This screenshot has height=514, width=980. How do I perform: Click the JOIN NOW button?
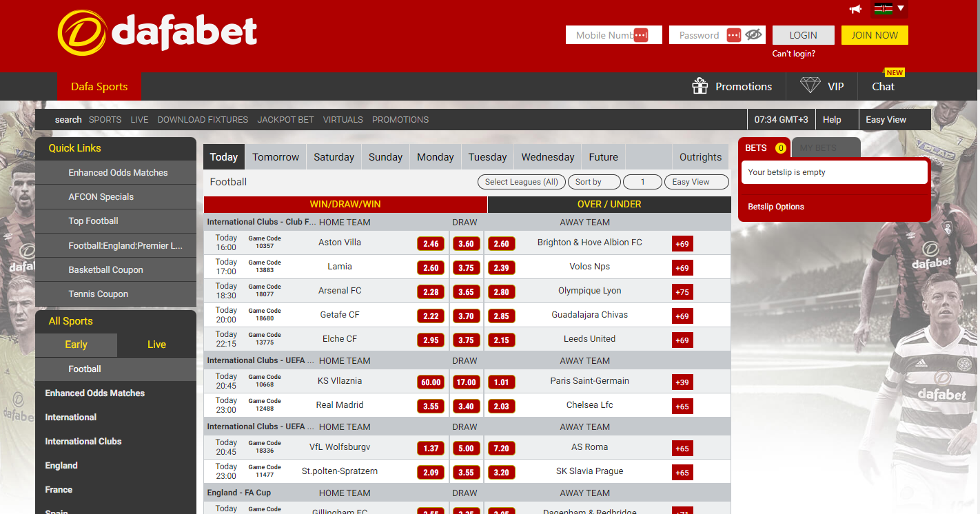tap(875, 35)
